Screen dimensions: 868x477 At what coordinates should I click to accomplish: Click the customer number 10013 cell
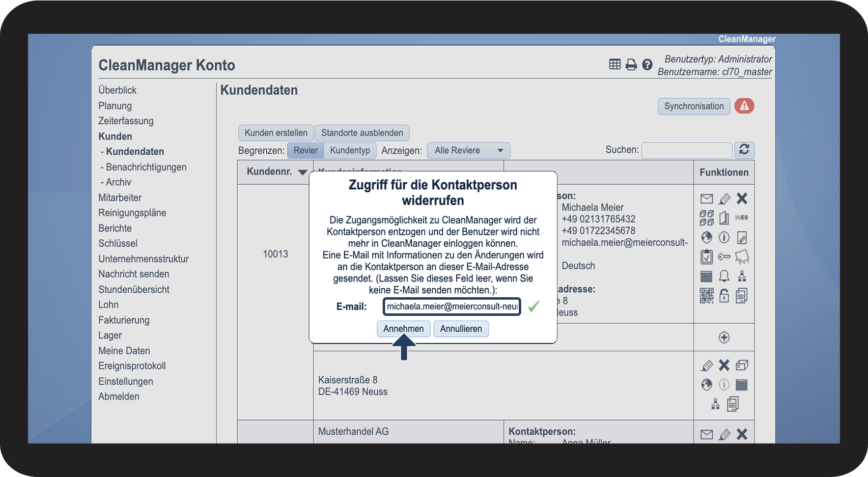[x=276, y=254]
